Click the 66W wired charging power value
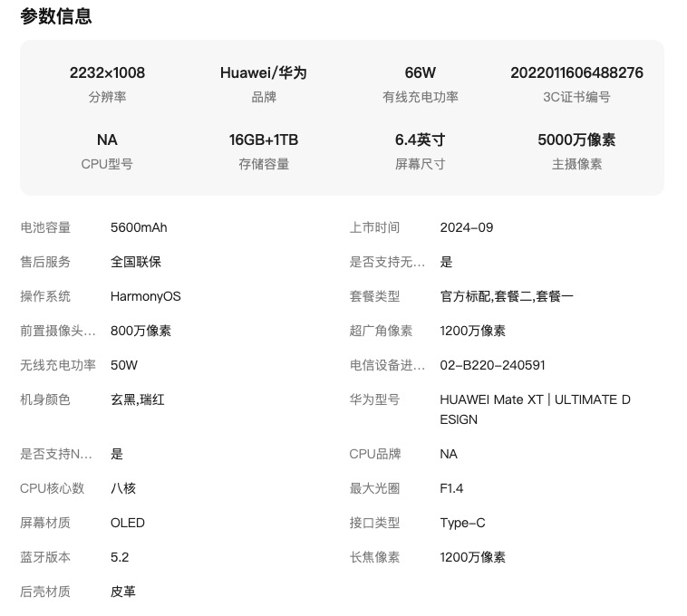687x616 pixels. pyautogui.click(x=420, y=72)
